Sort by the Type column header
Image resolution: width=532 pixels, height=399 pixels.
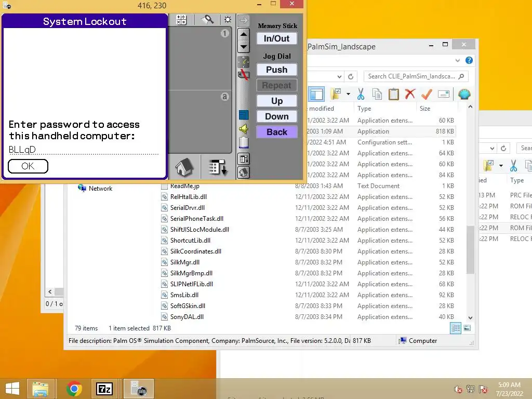tap(364, 109)
